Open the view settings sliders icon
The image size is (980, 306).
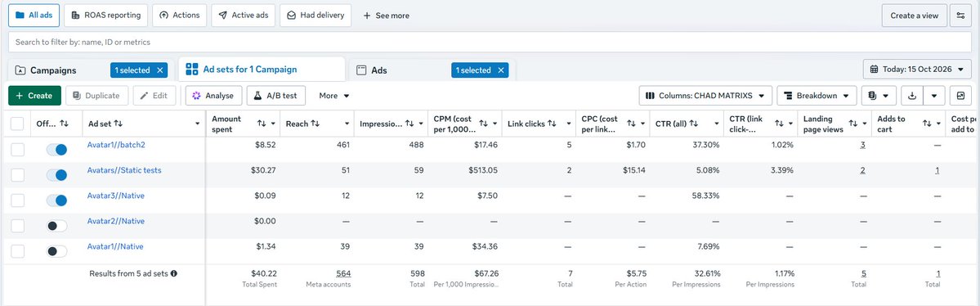click(x=960, y=16)
